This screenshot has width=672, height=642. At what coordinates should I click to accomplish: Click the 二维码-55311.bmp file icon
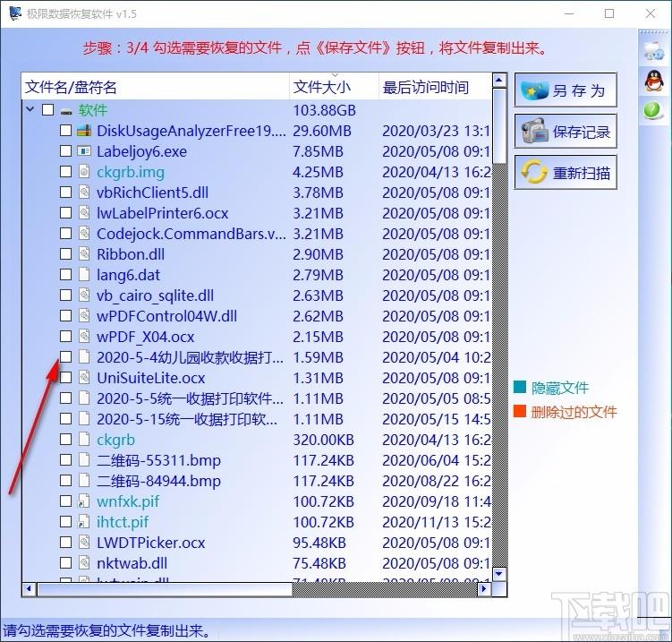[84, 459]
